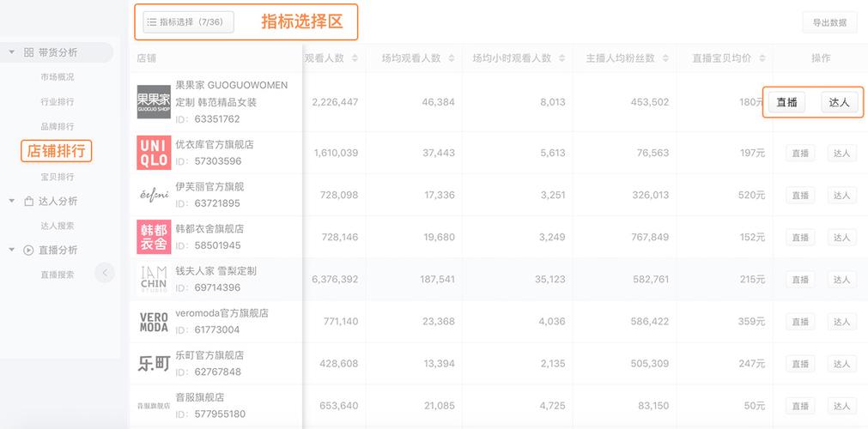Image resolution: width=868 pixels, height=429 pixels.
Task: Open 市场概况 in sidebar
Action: pos(57,77)
